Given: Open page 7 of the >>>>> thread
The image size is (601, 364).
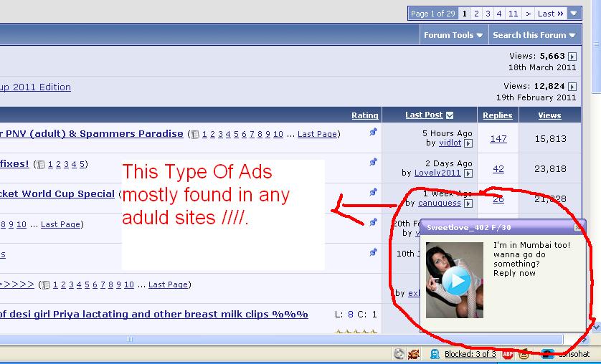Looking at the screenshot, I should pyautogui.click(x=103, y=284).
